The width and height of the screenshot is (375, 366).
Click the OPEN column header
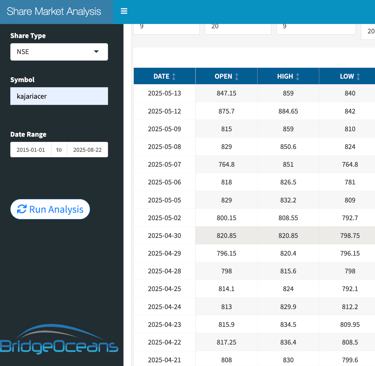(x=226, y=76)
